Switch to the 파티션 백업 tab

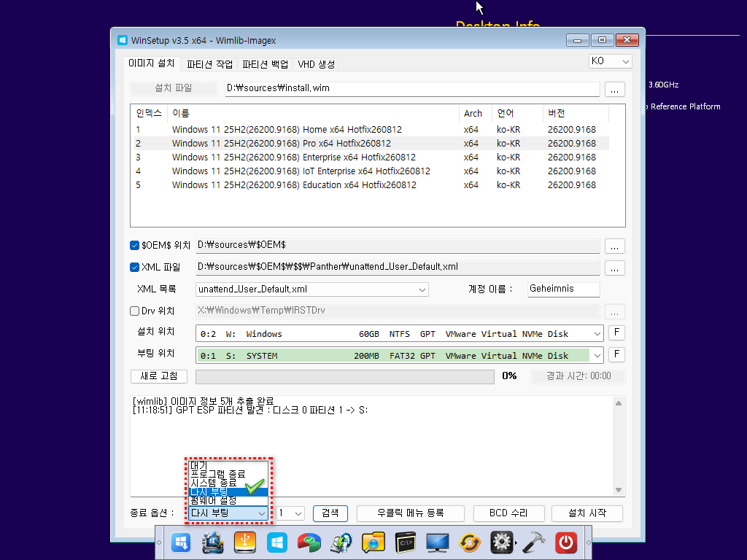point(266,64)
